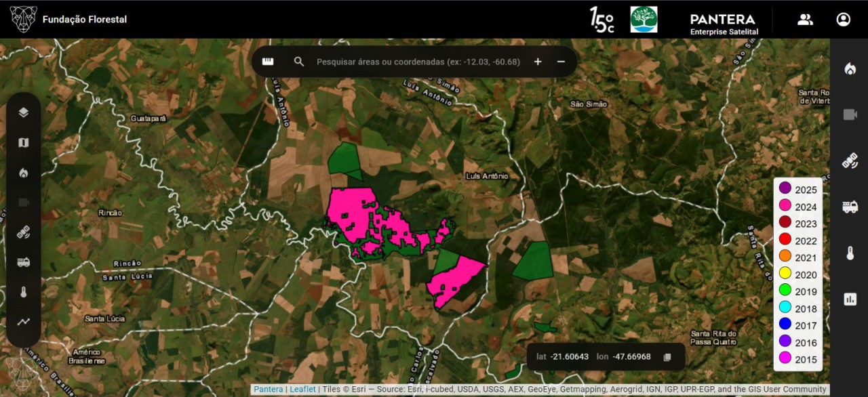Select the 2015 legend color swatch
This screenshot has width=868, height=397.
(785, 358)
